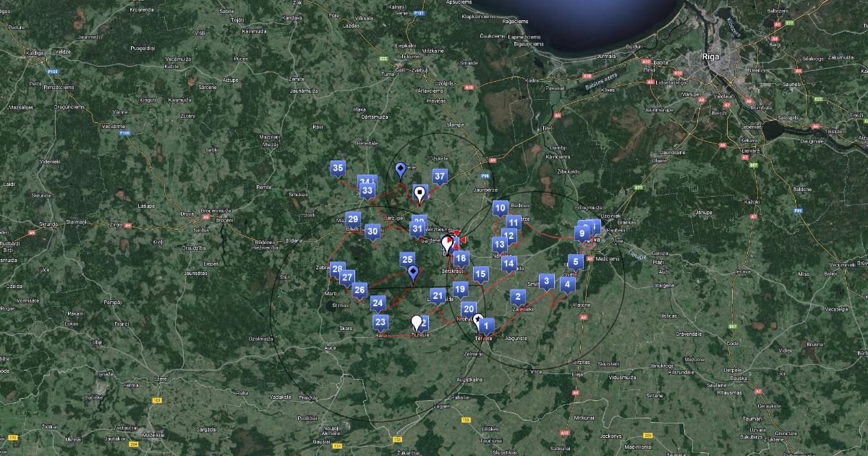This screenshot has height=456, width=868.
Task: Select the white pin with square symbol
Action: (x=420, y=193)
